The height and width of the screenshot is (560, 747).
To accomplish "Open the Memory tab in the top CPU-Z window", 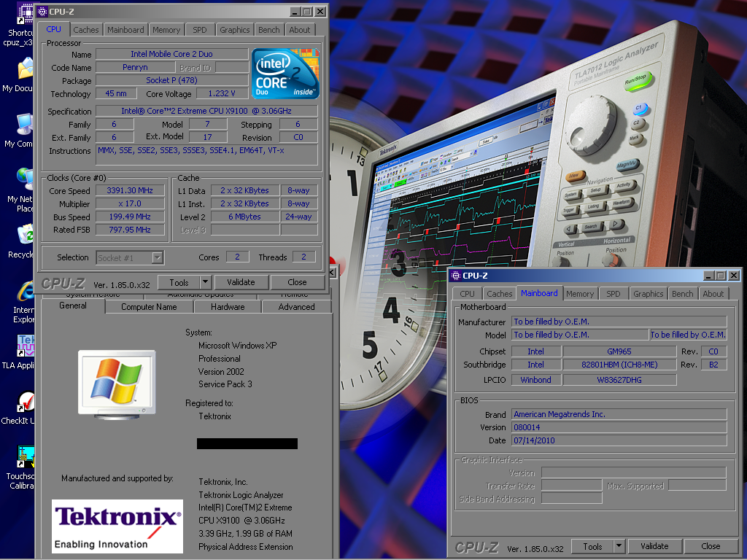I will (x=166, y=30).
